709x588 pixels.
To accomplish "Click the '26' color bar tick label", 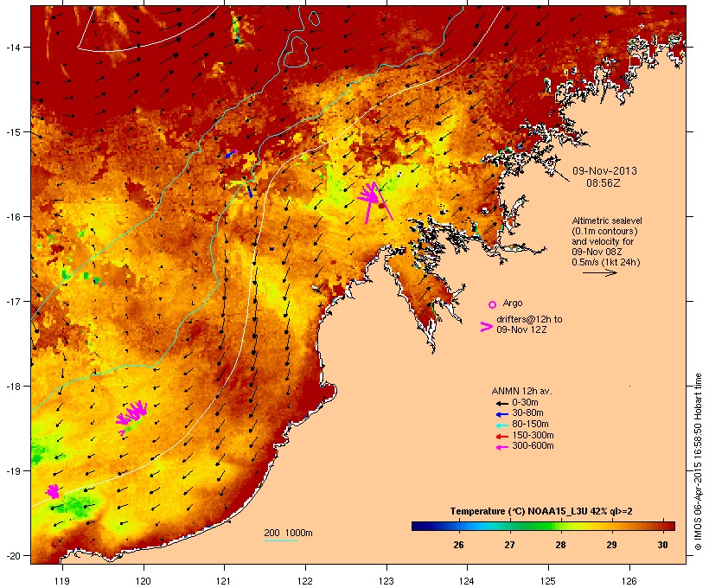I will coord(458,545).
